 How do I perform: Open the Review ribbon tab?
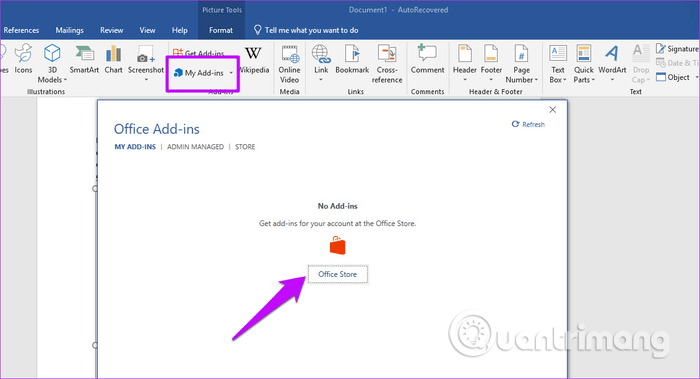tap(112, 30)
